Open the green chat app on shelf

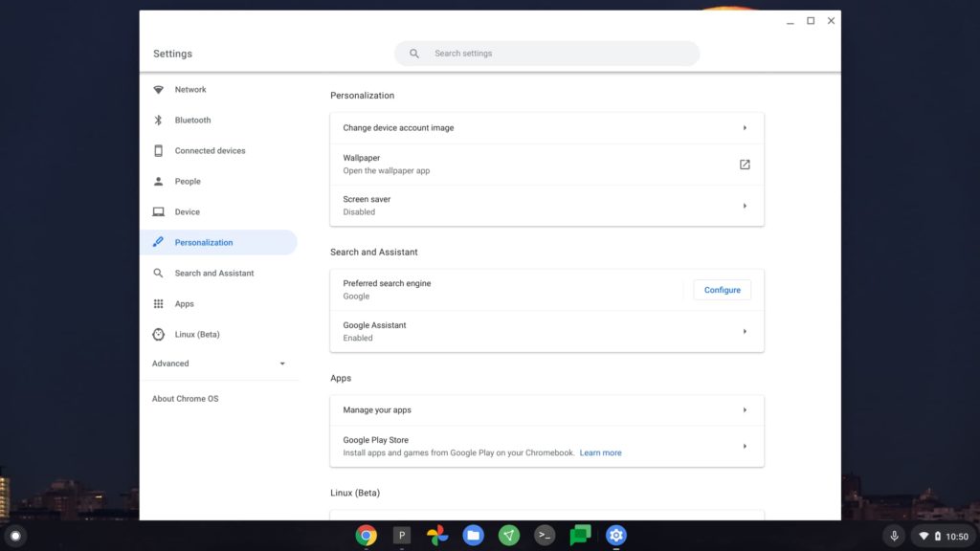580,536
